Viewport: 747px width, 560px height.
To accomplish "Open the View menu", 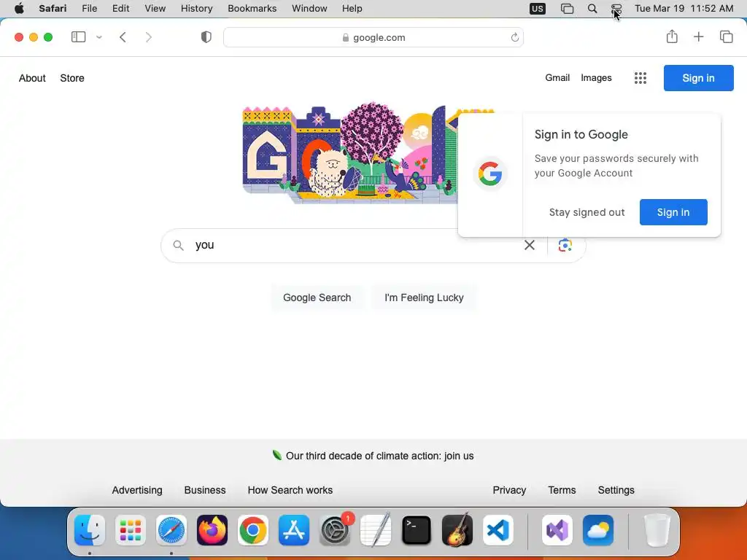I will pyautogui.click(x=155, y=9).
